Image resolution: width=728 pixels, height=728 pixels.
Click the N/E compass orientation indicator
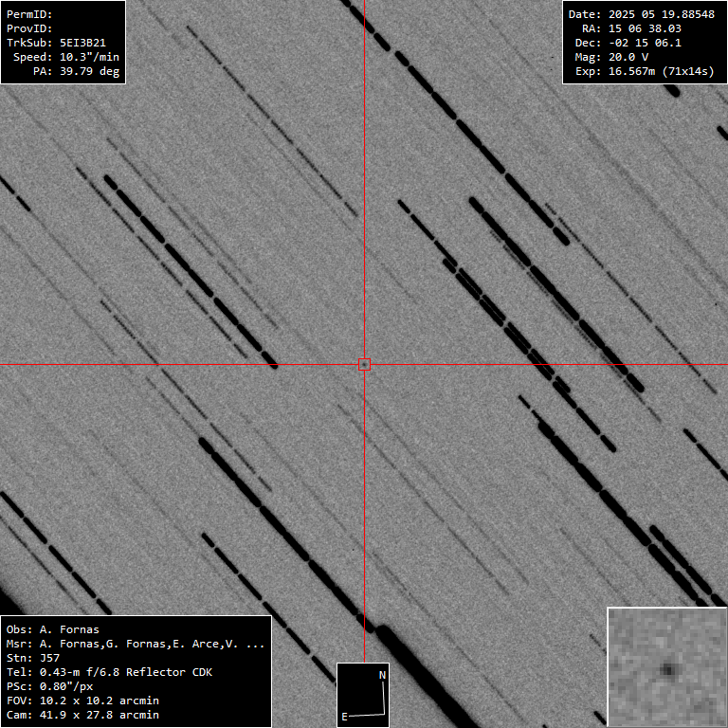coord(363,695)
